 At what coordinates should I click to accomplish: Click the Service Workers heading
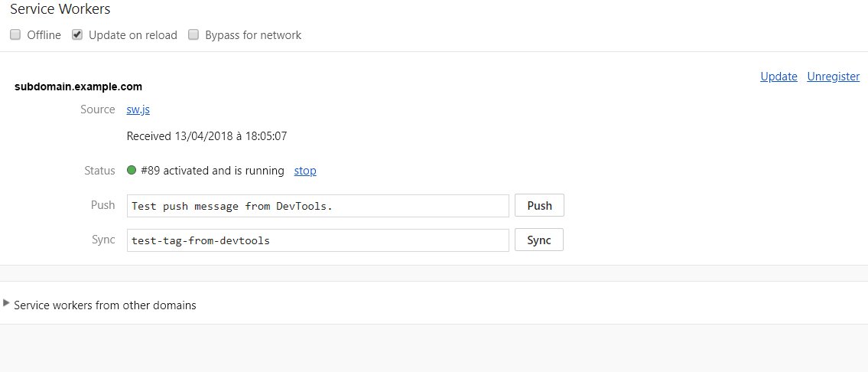[x=60, y=10]
